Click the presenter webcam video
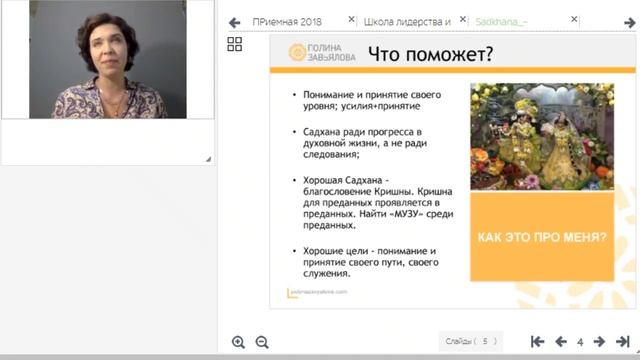The width and height of the screenshot is (640, 360). [108, 60]
